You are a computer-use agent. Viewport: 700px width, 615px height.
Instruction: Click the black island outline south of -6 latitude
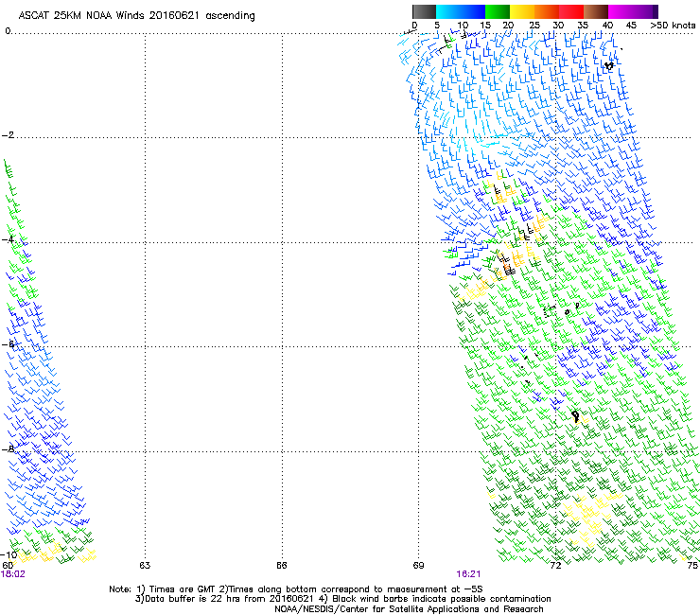tap(575, 416)
